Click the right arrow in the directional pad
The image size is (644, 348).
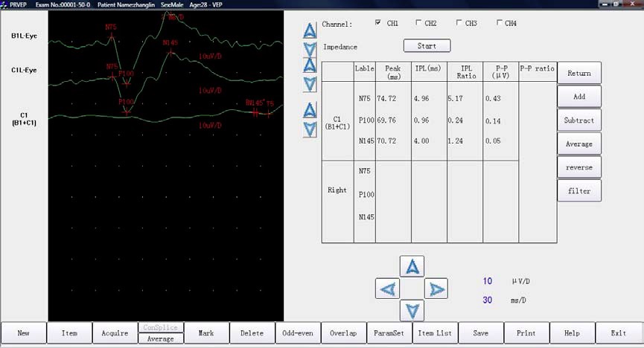coord(436,289)
